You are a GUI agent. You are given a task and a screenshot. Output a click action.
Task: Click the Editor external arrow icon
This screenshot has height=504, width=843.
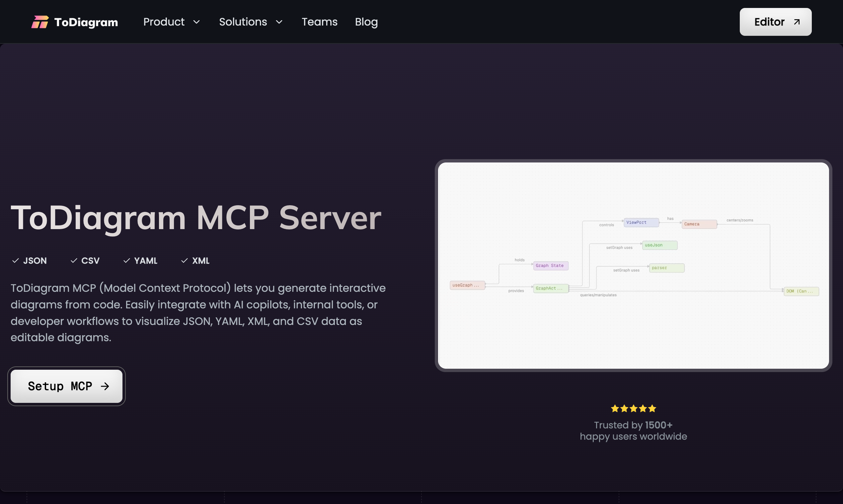tap(797, 22)
